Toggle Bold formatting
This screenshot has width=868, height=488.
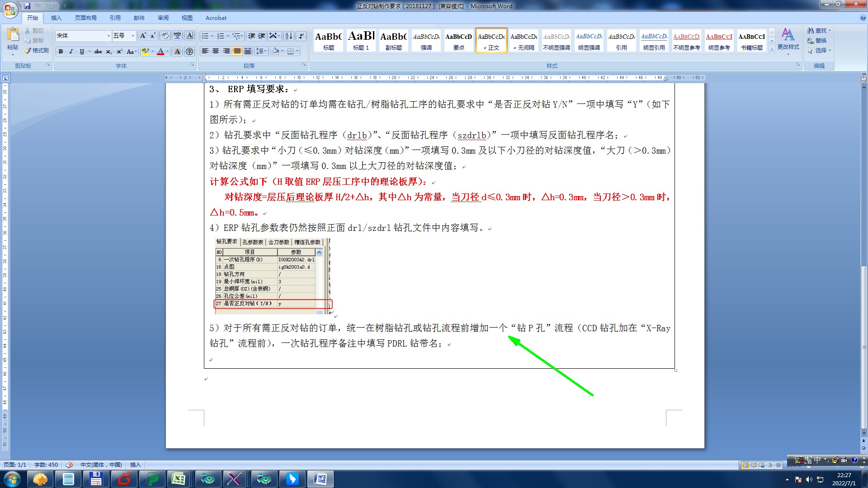click(x=61, y=52)
